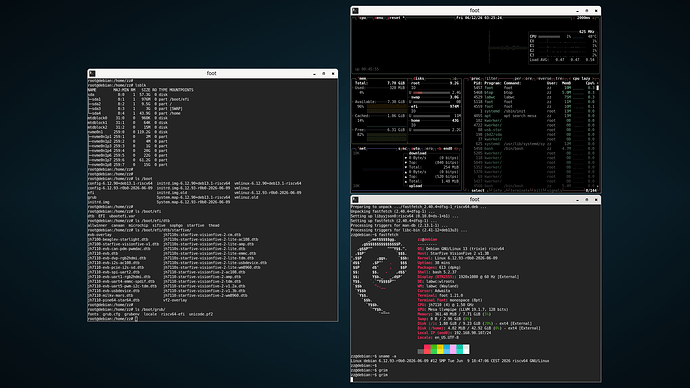Click the yellow color block in fastfetch
This screenshot has width=690, height=388.
(440, 349)
